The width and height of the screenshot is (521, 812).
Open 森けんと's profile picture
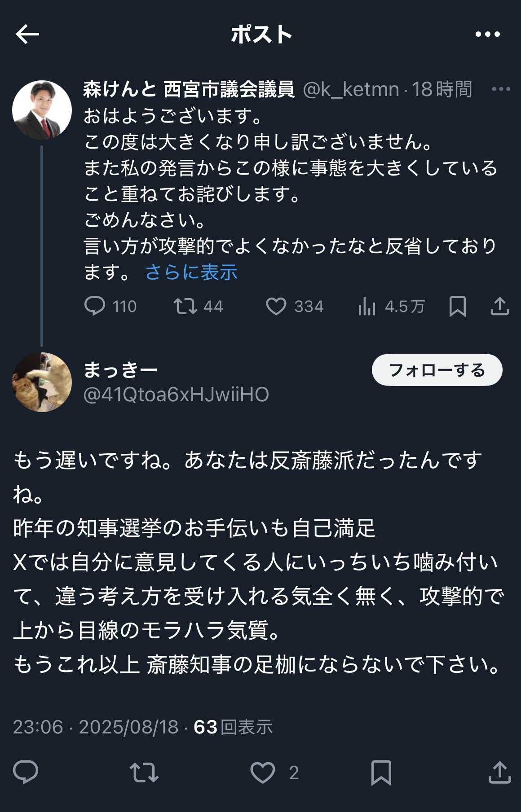click(x=42, y=110)
